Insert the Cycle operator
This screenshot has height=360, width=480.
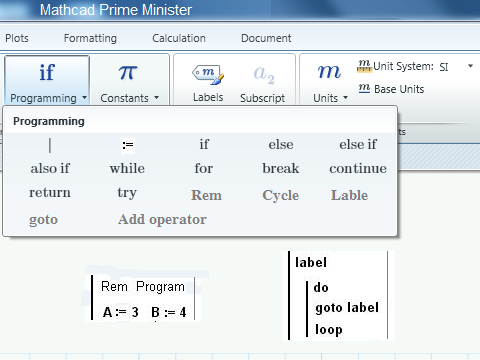[281, 196]
